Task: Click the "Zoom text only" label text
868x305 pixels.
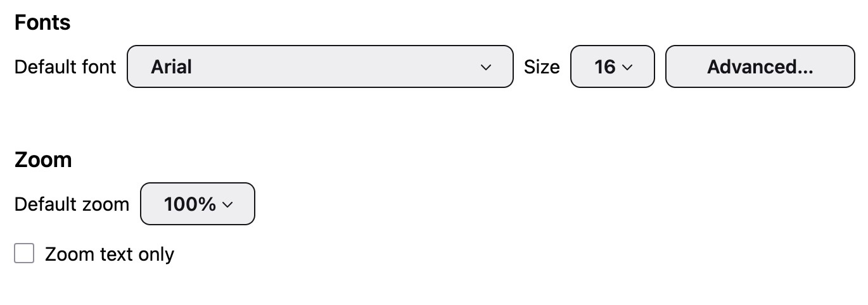Action: 109,254
